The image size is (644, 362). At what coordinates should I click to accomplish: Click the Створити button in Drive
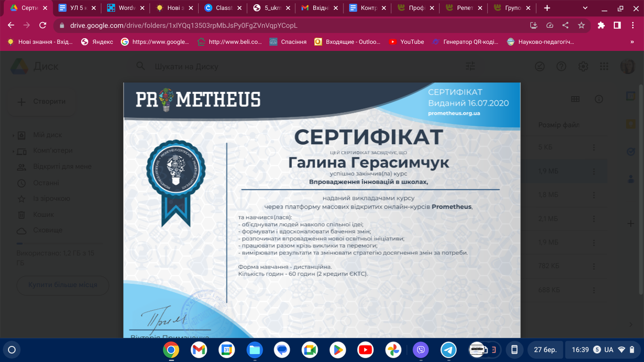click(42, 101)
